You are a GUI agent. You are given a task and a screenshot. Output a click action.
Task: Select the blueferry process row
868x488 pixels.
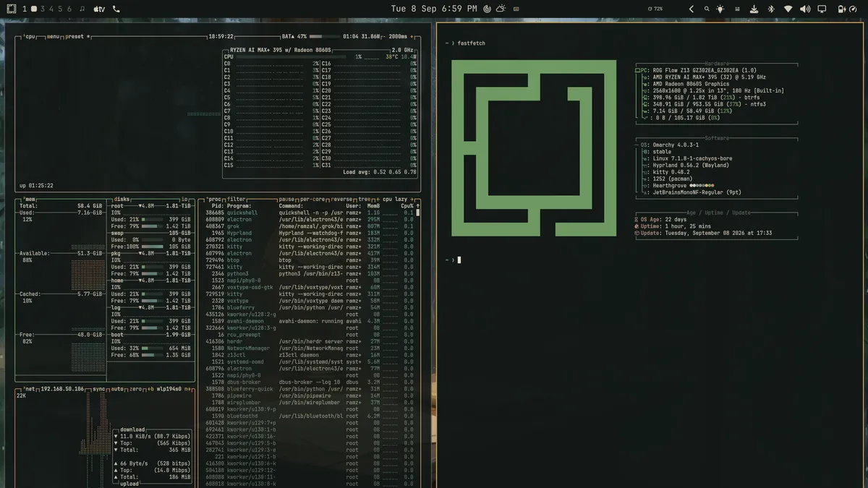click(x=309, y=307)
